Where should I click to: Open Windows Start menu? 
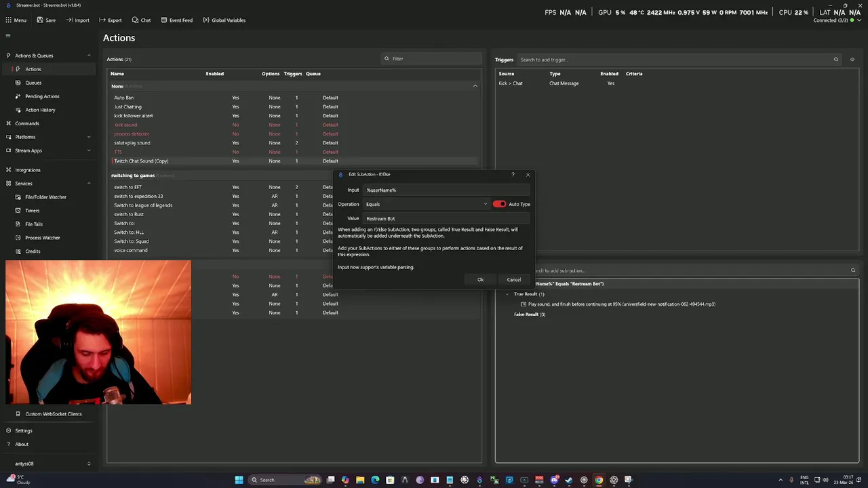239,480
